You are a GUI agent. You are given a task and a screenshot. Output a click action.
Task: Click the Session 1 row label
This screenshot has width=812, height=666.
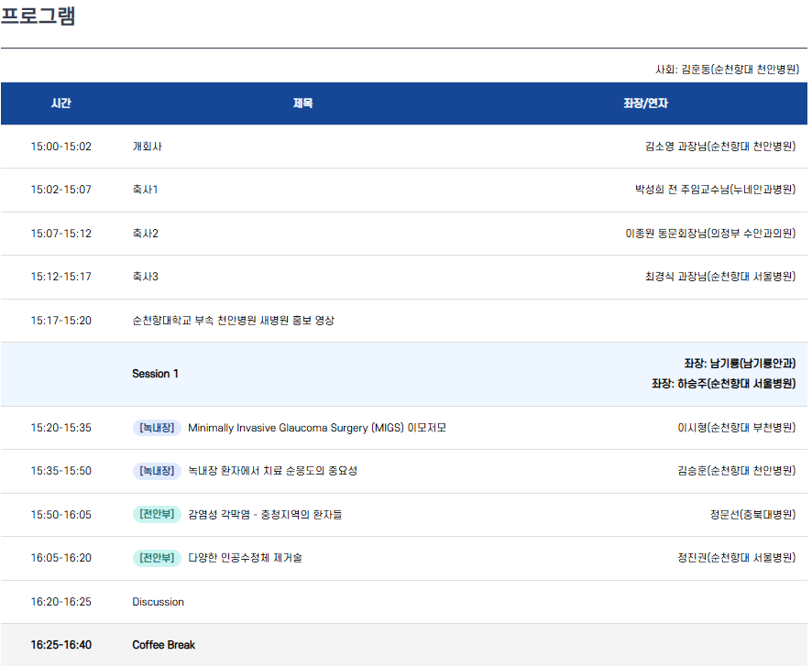(156, 374)
